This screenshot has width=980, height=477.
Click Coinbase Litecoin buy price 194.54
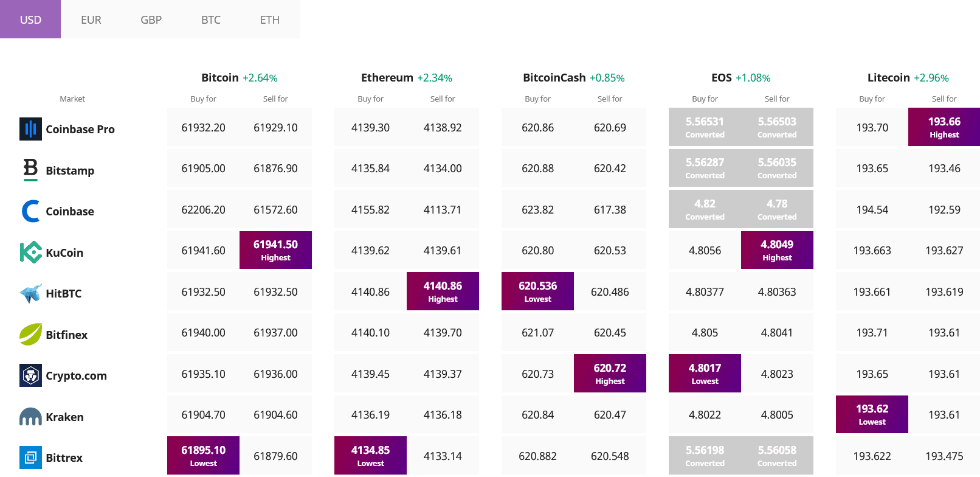pos(872,209)
